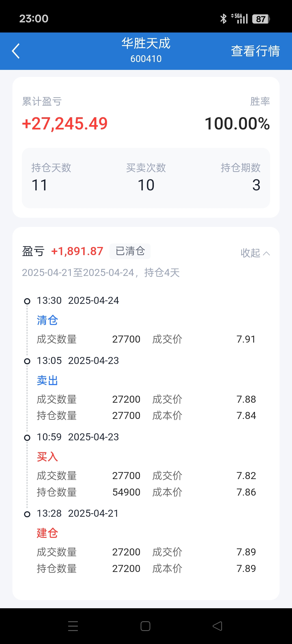Select the 10:59 2025-04-23 timeline marker

[x=27, y=438]
